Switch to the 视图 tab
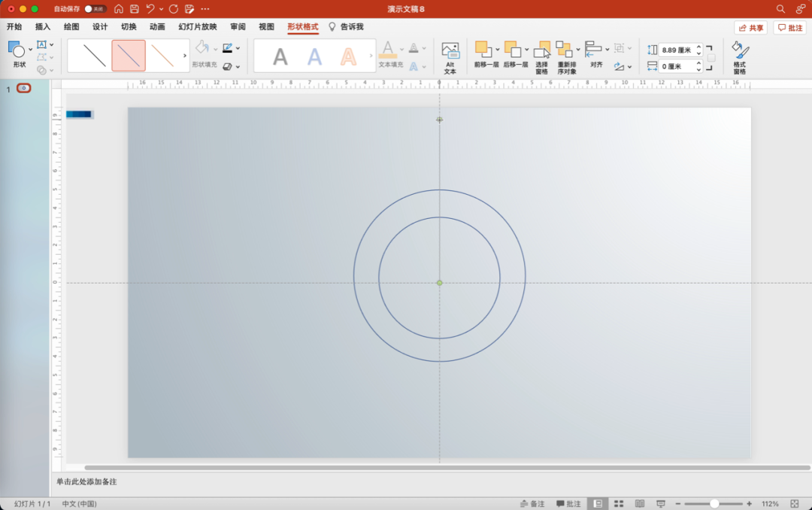This screenshot has height=510, width=812. (266, 27)
